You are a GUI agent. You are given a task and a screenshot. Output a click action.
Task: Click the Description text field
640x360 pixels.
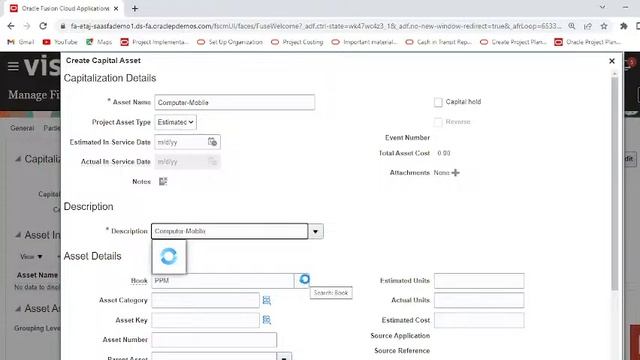coord(229,231)
